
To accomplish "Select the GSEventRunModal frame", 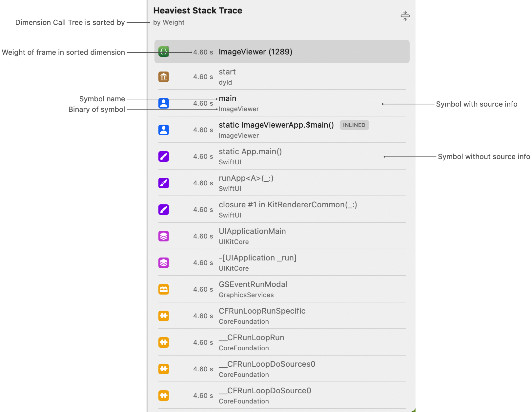I will tap(282, 289).
